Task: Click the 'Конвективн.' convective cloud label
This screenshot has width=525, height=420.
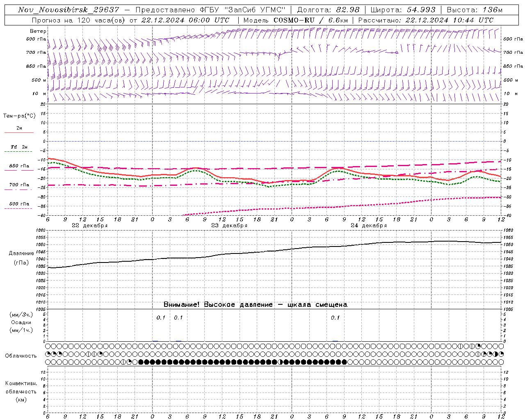Action: click(21, 383)
